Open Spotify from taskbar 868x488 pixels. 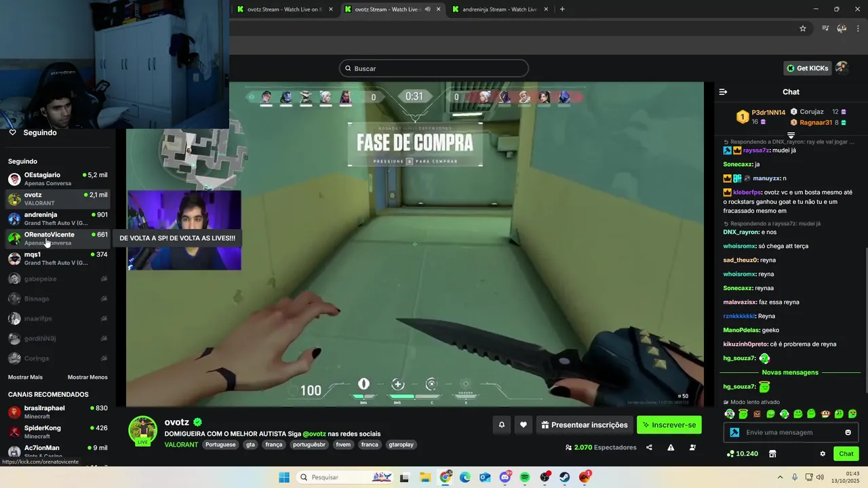[525, 477]
